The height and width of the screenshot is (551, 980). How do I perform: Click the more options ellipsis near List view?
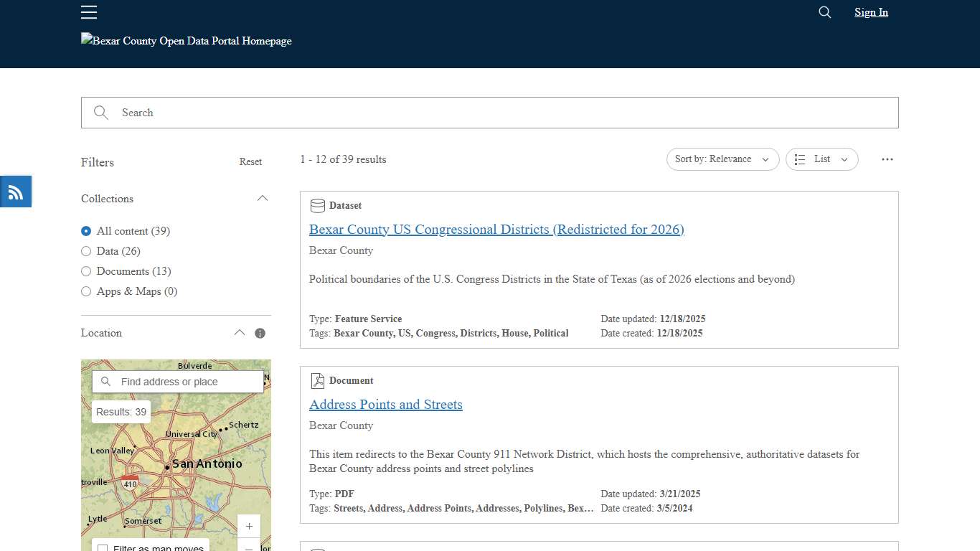pyautogui.click(x=887, y=159)
